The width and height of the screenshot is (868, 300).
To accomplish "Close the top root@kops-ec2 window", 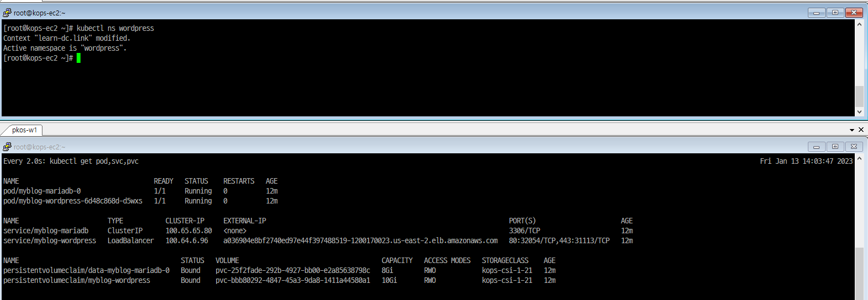I will (x=854, y=13).
